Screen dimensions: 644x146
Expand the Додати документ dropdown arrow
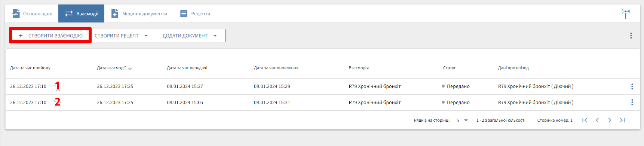point(215,36)
